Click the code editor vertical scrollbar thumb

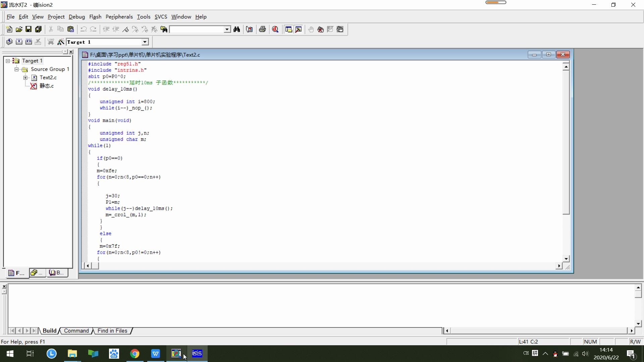(x=566, y=142)
